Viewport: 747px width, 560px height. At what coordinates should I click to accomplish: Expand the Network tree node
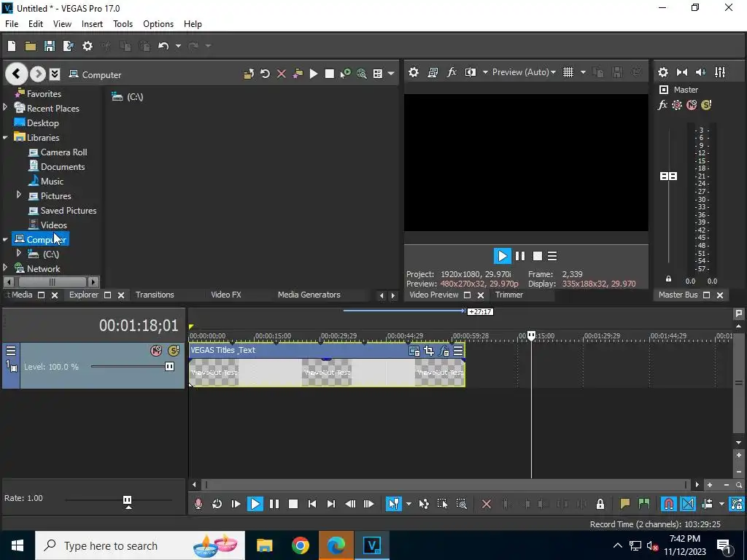pos(5,268)
